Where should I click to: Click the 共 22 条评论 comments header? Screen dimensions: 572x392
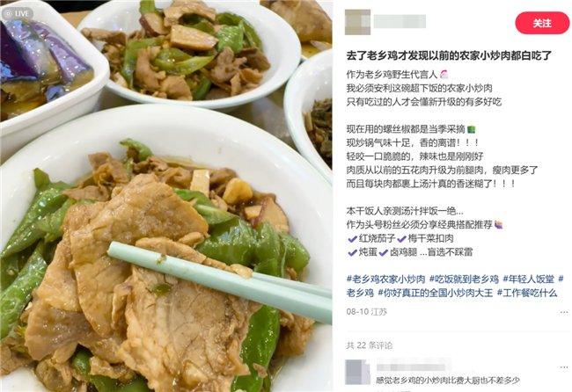[x=370, y=345]
